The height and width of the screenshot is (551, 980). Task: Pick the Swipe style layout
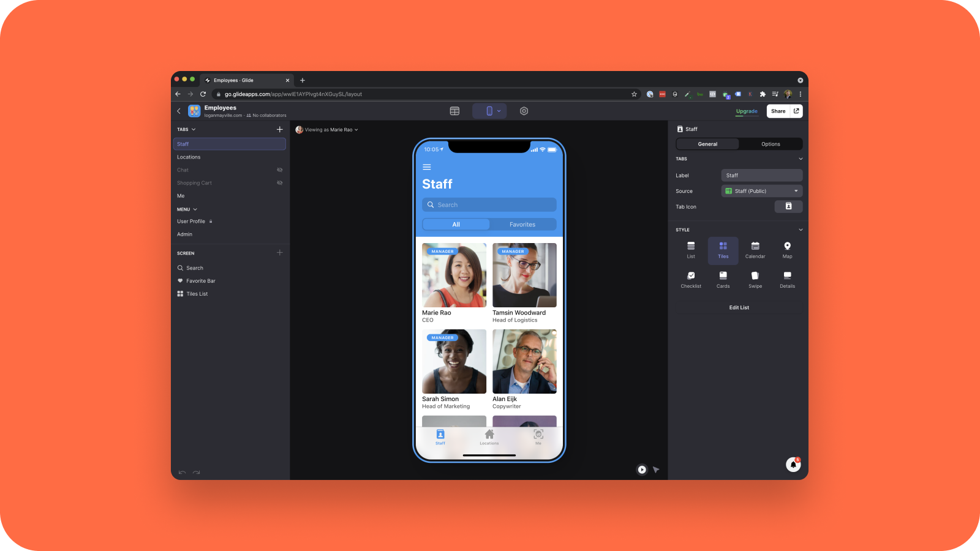pos(755,280)
